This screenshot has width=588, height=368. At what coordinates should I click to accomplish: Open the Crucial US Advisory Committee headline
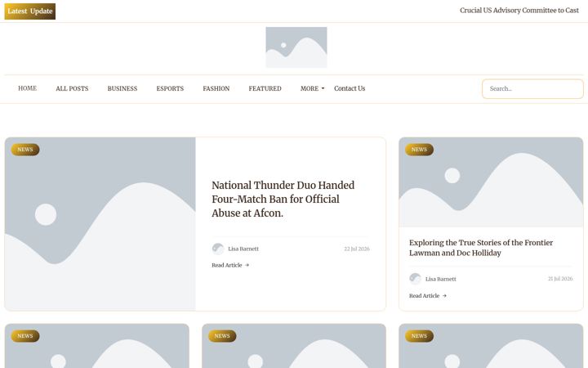[519, 11]
